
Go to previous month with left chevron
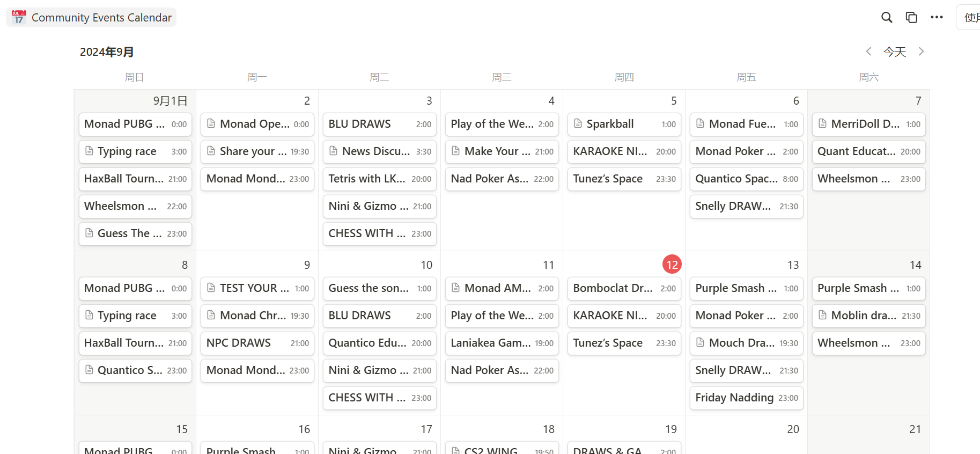click(x=868, y=52)
